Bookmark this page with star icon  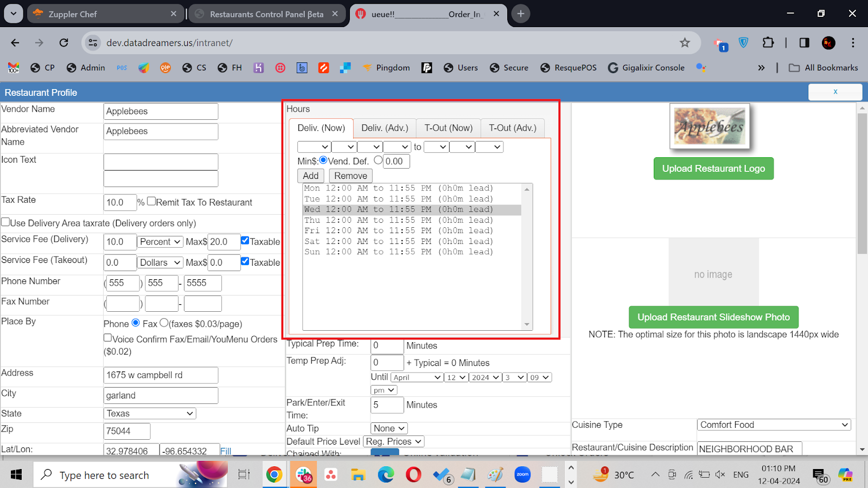(685, 43)
